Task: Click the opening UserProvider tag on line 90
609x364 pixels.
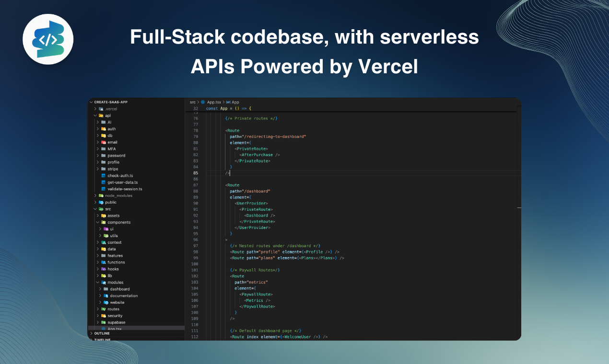Action: tap(251, 203)
